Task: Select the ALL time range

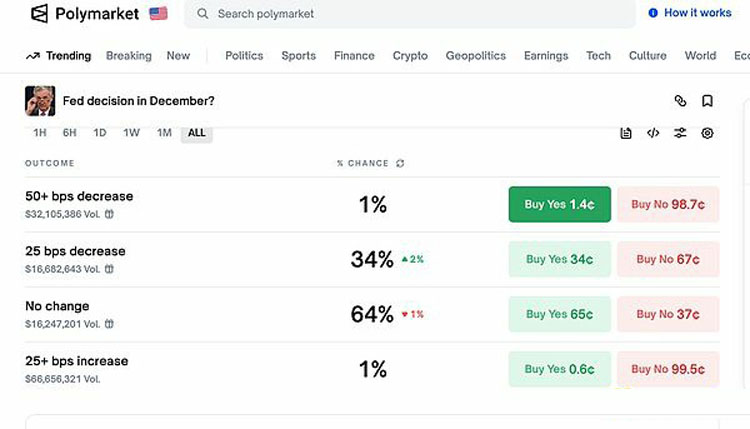Action: (x=196, y=133)
